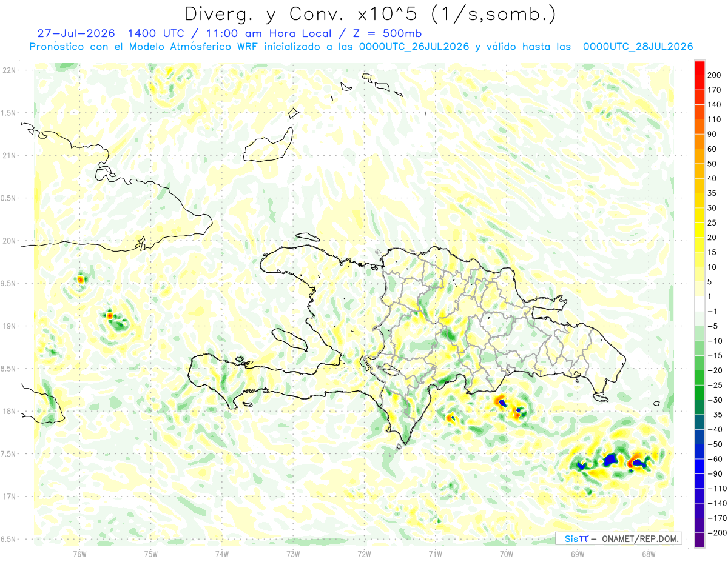The image size is (728, 562).
Task: Click the 7.5N latitude label
Action: pos(8,453)
